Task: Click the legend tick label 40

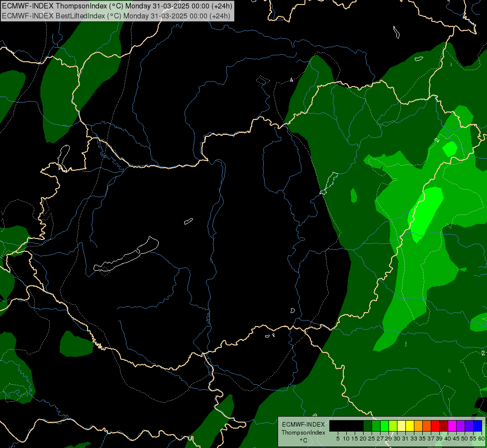Action: [x=448, y=439]
